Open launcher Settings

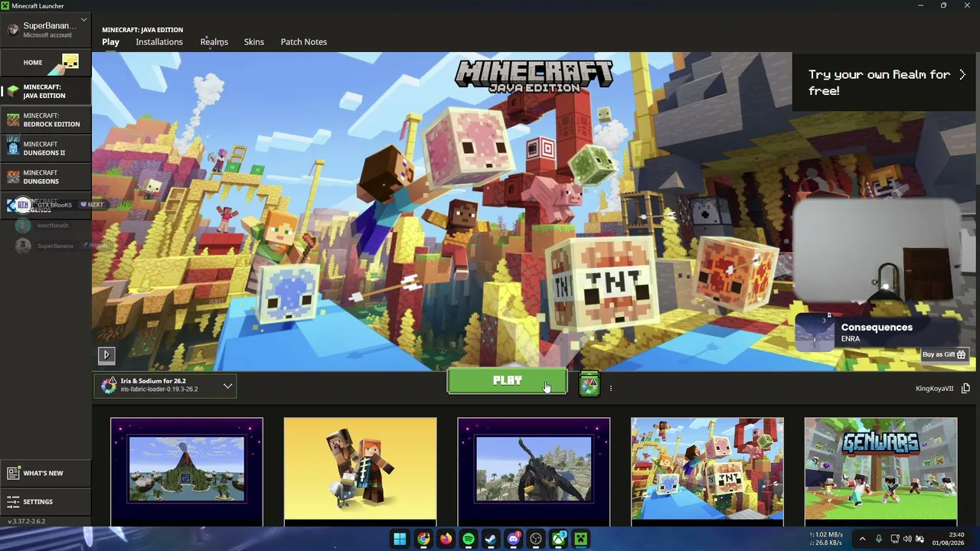46,502
